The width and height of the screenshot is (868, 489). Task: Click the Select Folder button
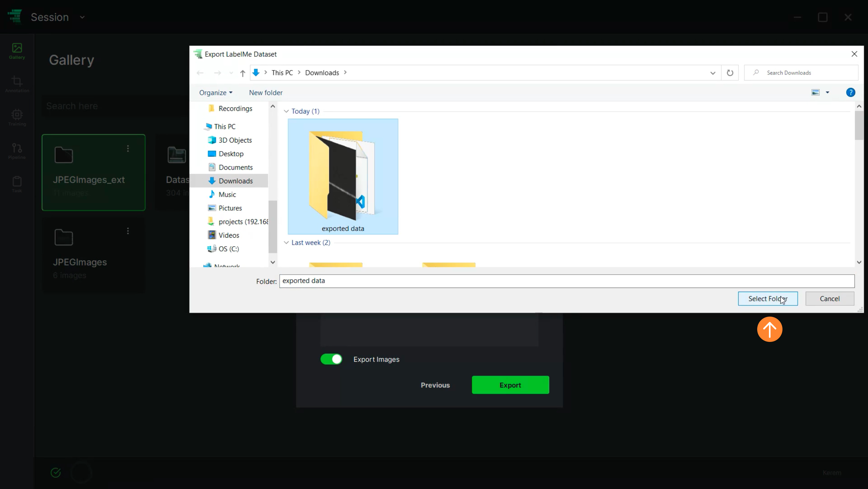coord(768,299)
